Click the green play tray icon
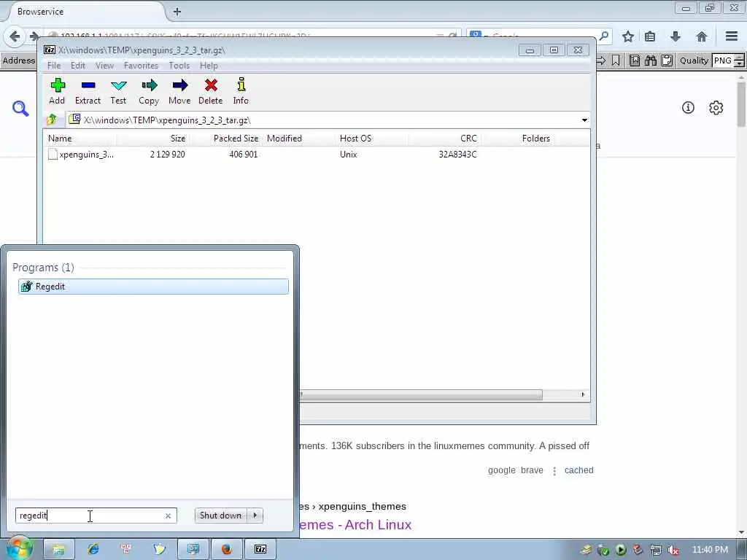The height and width of the screenshot is (560, 747). (620, 550)
